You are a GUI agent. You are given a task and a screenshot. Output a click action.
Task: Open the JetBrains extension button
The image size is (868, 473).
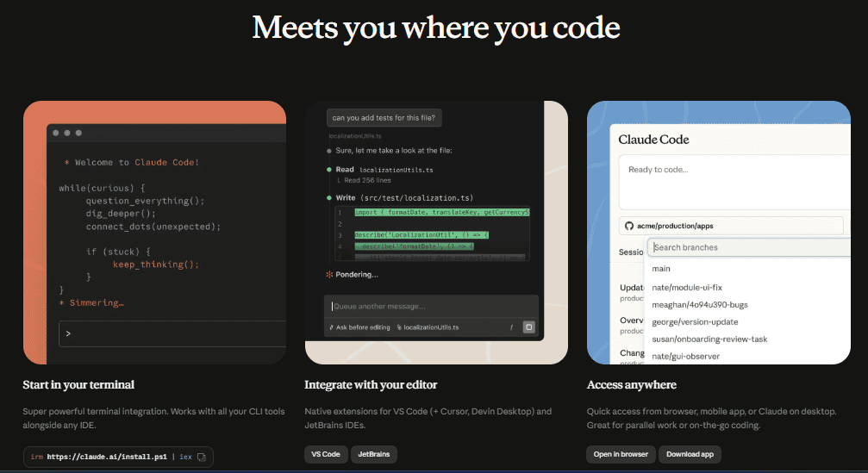tap(373, 454)
